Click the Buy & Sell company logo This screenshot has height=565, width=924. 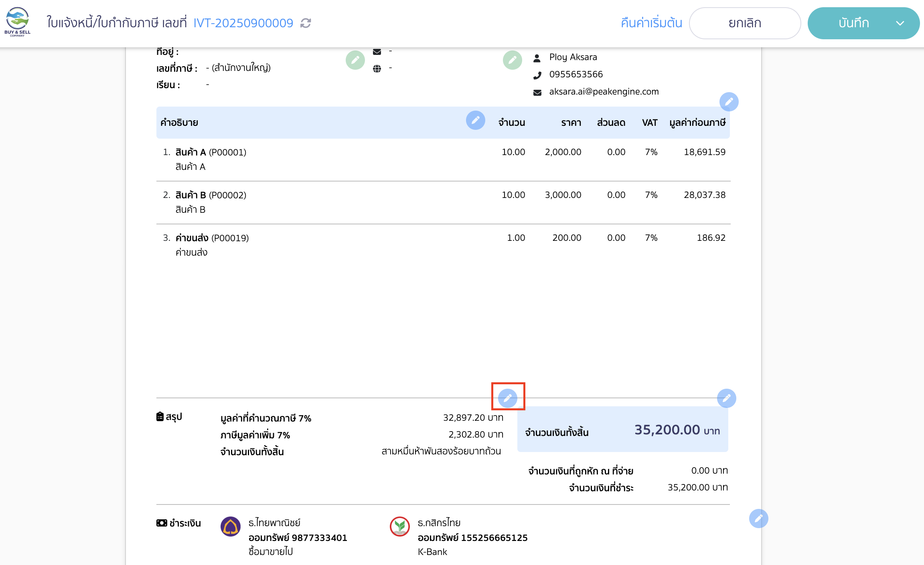(17, 22)
